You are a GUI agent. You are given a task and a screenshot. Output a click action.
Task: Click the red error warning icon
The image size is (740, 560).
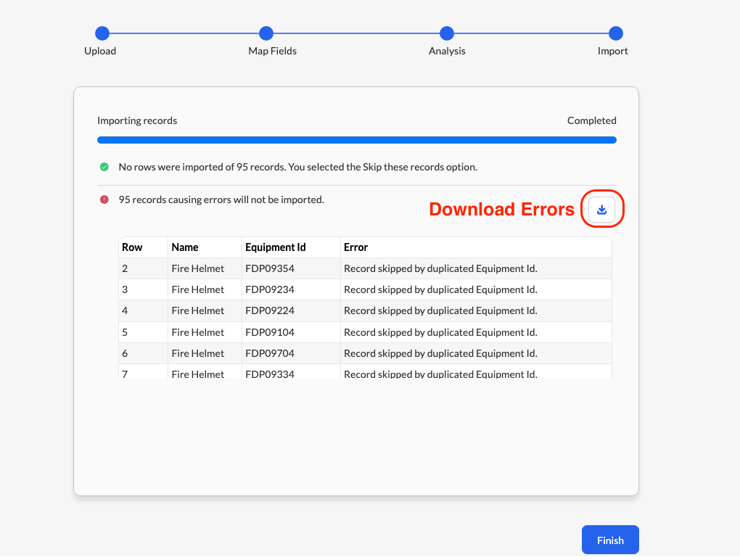104,199
